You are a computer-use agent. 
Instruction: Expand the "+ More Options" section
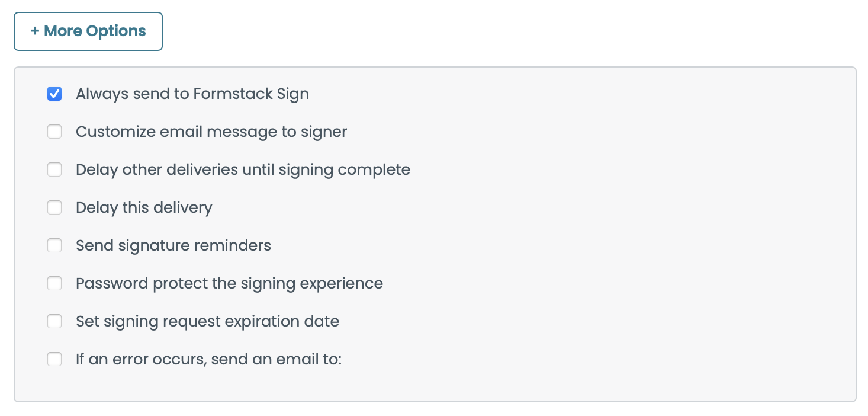[88, 31]
